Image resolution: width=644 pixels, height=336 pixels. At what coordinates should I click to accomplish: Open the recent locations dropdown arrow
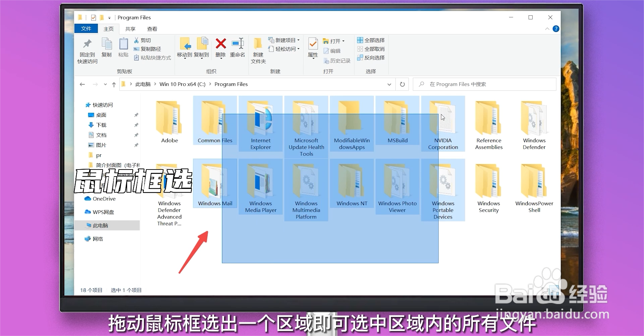coord(105,84)
